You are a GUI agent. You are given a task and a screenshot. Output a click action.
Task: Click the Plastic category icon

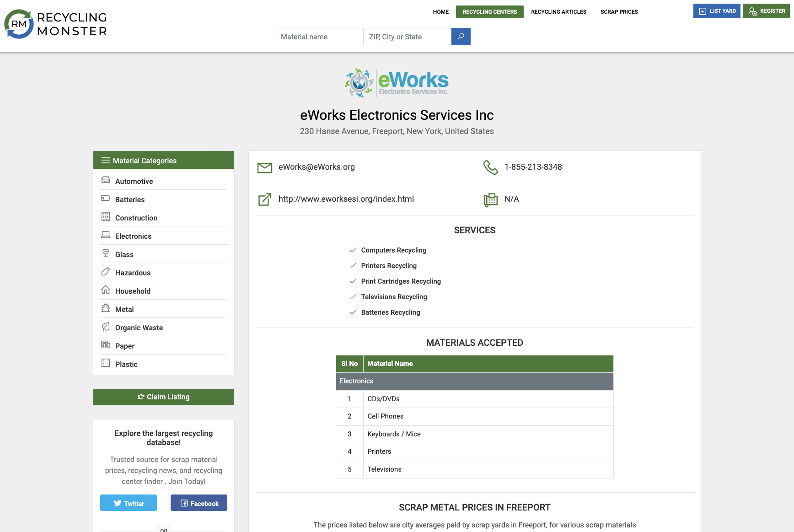coord(106,363)
